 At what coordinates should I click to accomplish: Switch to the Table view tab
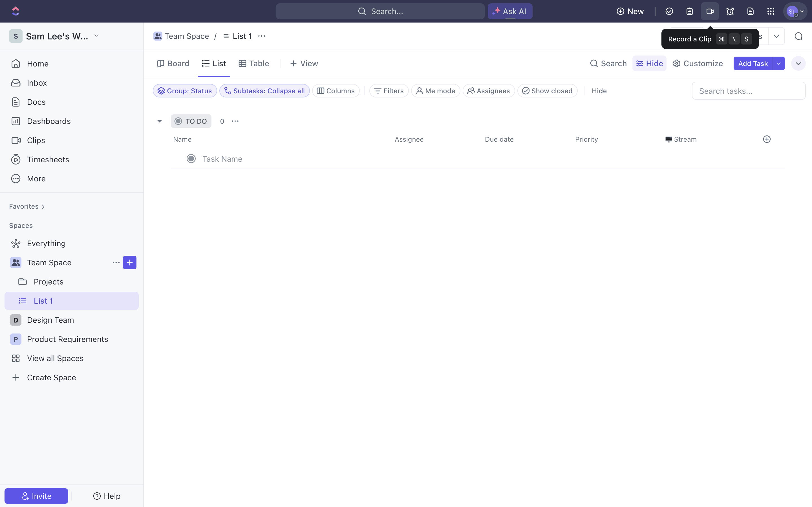[254, 63]
